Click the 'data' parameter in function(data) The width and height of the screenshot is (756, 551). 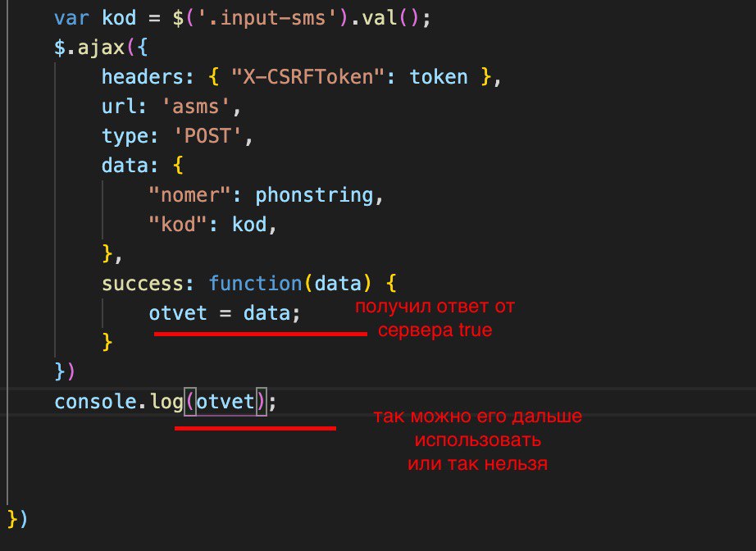click(338, 284)
